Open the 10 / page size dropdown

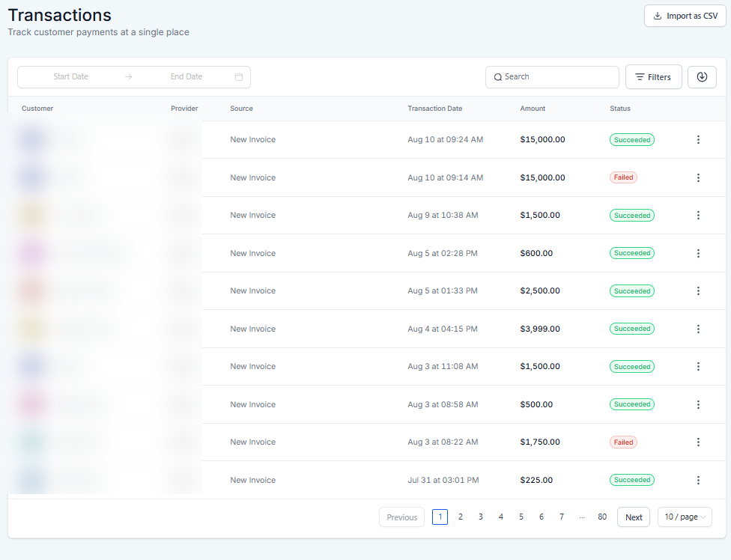click(x=685, y=517)
